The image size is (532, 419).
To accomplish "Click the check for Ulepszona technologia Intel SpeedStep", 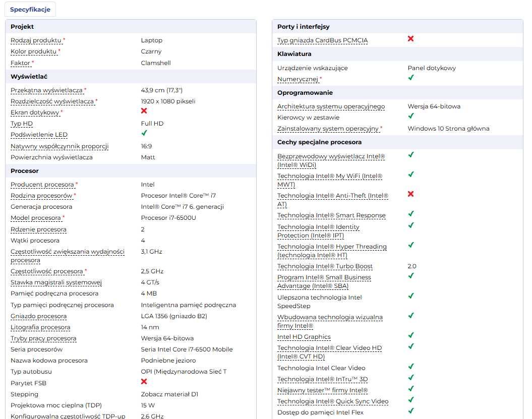I will 411,296.
